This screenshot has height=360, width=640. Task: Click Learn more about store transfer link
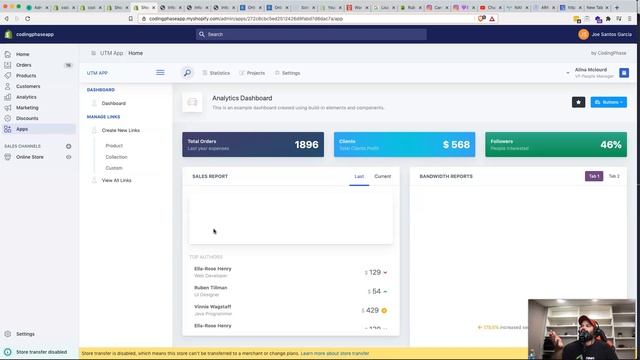point(335,353)
